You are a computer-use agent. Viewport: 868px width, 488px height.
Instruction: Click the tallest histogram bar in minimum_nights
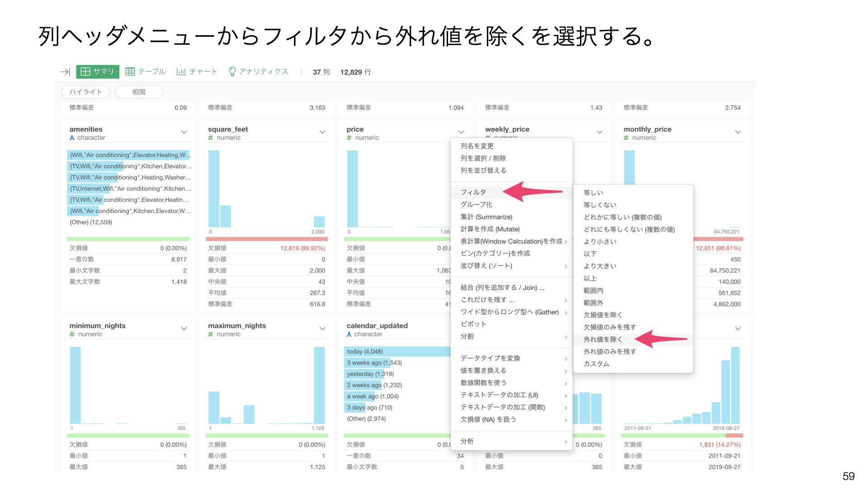(x=75, y=385)
